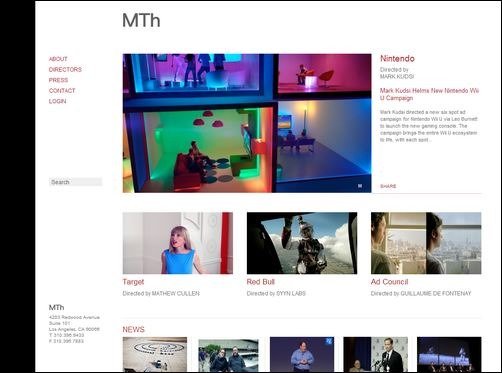502x373 pixels.
Task: Open the ABOUT menu item
Action: coord(58,59)
